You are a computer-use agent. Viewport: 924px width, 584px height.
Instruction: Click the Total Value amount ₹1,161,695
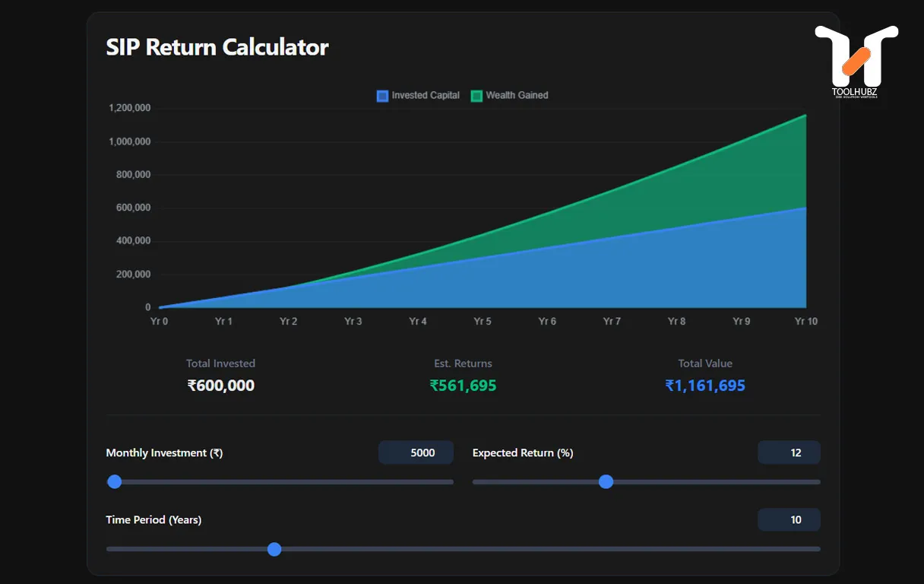pos(705,386)
